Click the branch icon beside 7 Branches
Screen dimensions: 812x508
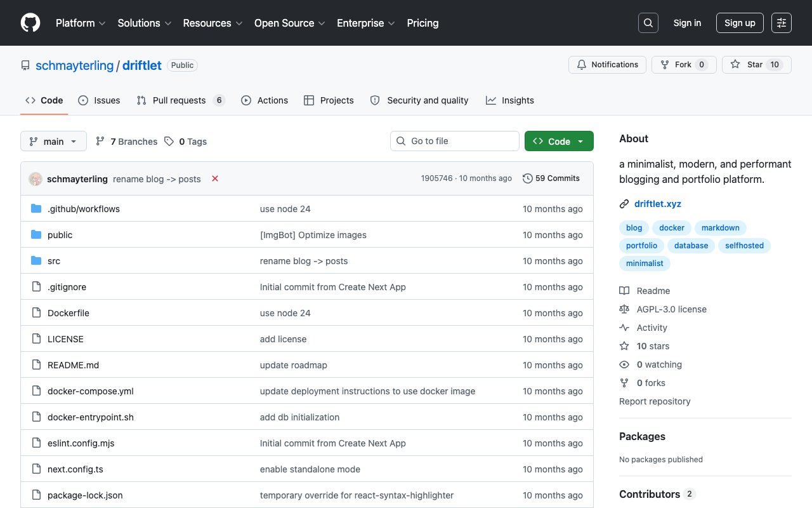(100, 142)
